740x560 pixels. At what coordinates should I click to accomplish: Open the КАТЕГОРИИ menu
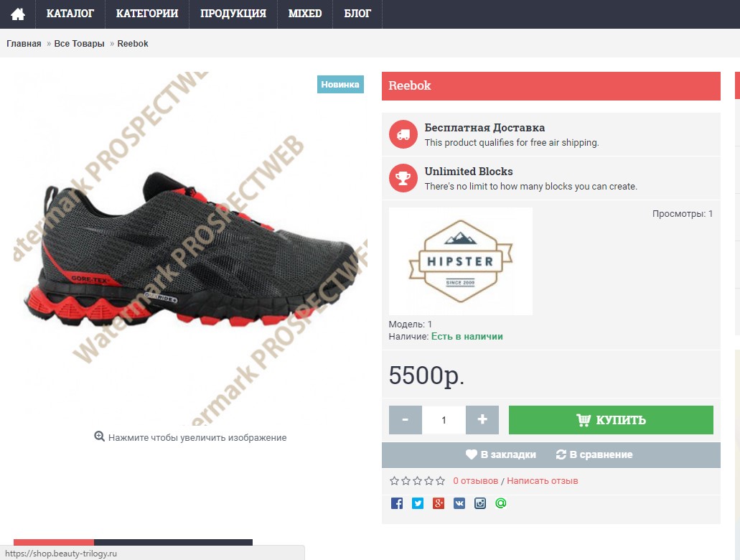coord(147,14)
